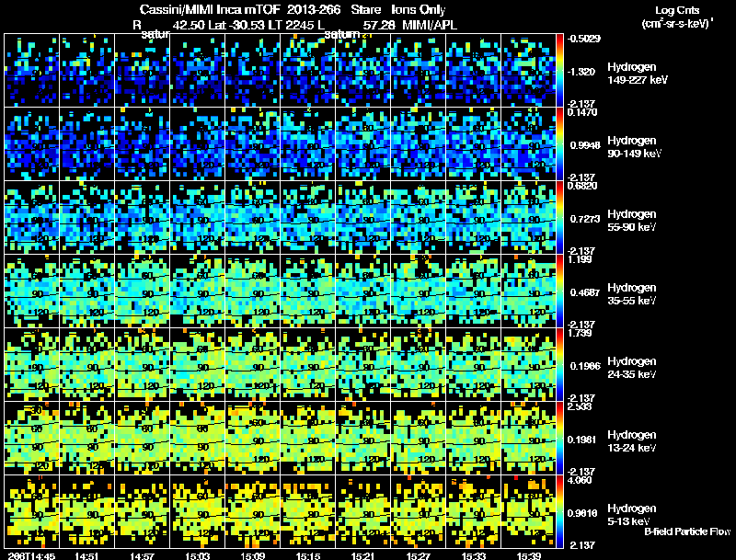The width and height of the screenshot is (736, 560).
Task: Click the Hydrogen 13-24 keV color bar
Action: pos(559,439)
